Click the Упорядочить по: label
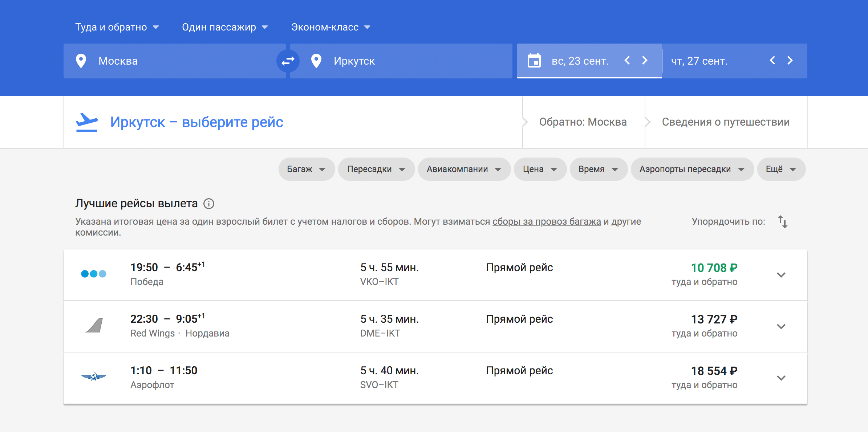 point(728,221)
